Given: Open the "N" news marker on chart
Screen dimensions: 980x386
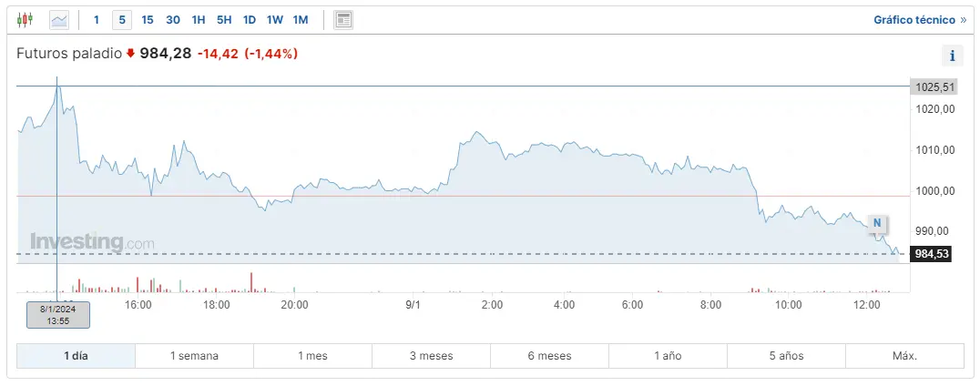Looking at the screenshot, I should [877, 223].
